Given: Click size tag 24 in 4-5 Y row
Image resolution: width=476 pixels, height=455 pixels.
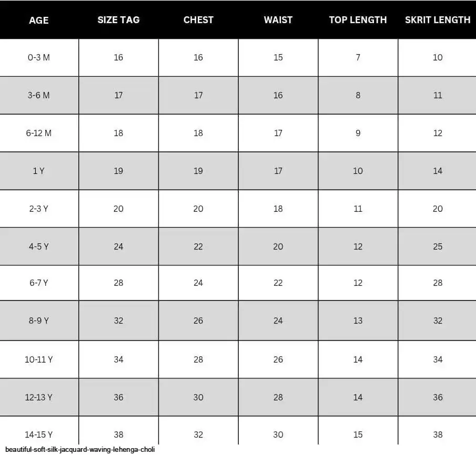Looking at the screenshot, I should coord(118,246).
